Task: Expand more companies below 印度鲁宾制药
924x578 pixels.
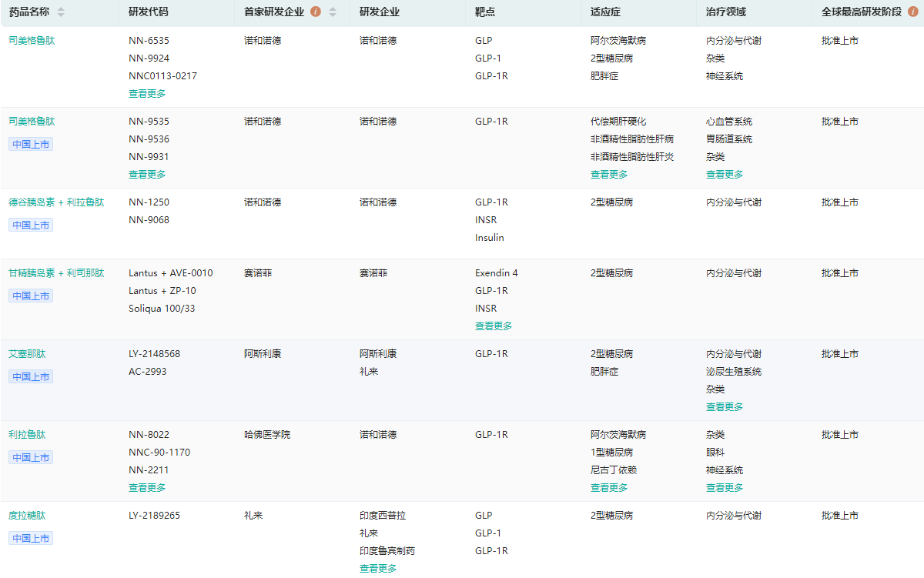Action: click(378, 569)
